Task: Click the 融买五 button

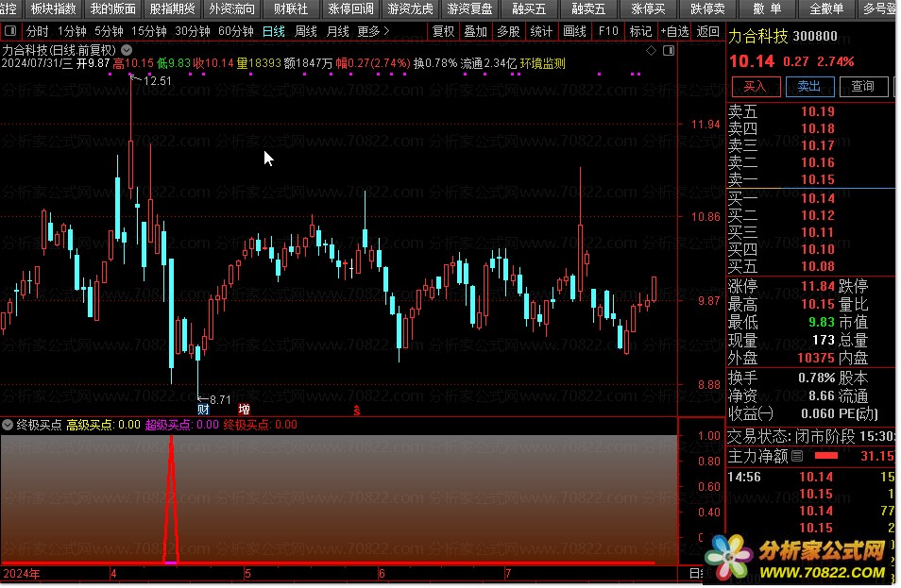Action: coord(529,8)
